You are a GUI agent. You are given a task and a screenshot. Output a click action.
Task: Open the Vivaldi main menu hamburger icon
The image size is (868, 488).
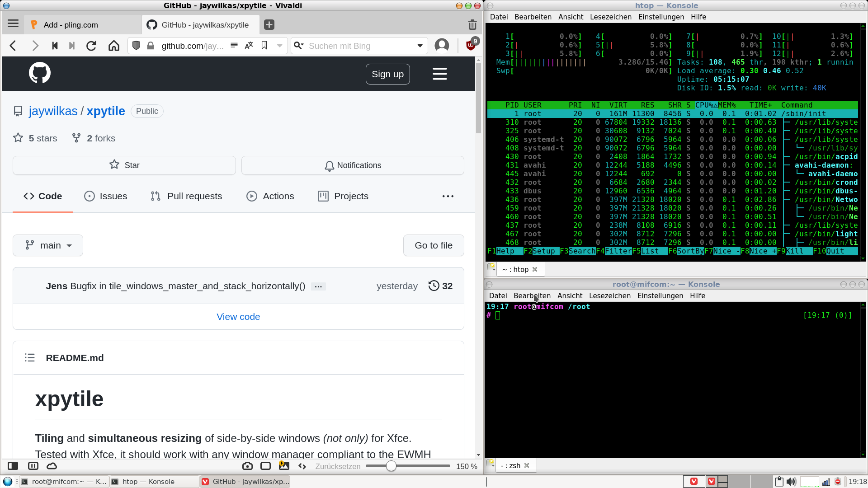click(x=13, y=24)
